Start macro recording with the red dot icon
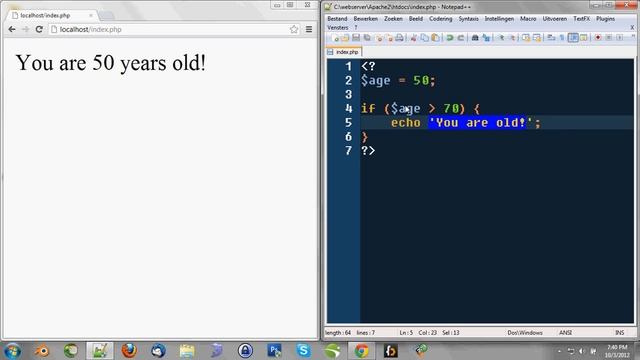 pos(598,38)
